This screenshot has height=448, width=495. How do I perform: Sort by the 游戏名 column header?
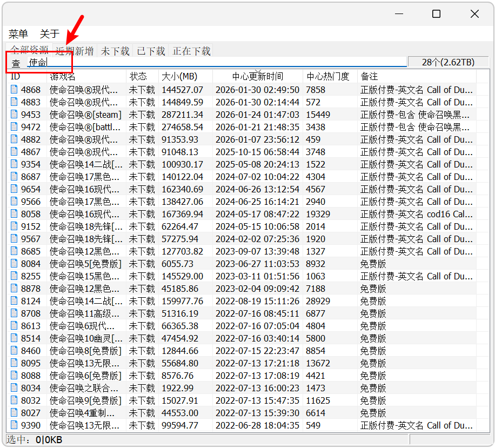click(86, 76)
